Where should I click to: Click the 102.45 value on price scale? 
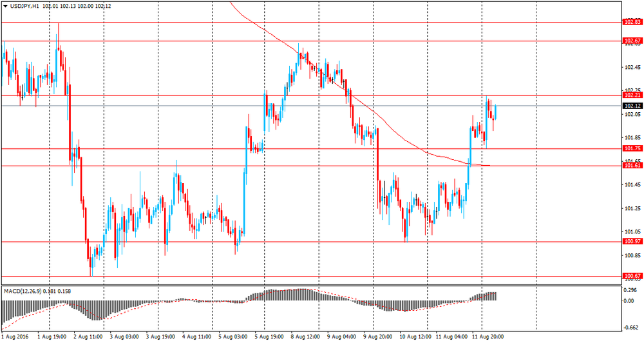coord(632,68)
